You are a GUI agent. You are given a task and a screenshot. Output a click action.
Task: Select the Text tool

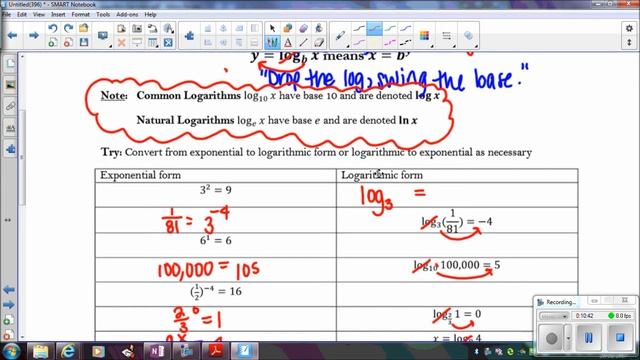coord(288,42)
